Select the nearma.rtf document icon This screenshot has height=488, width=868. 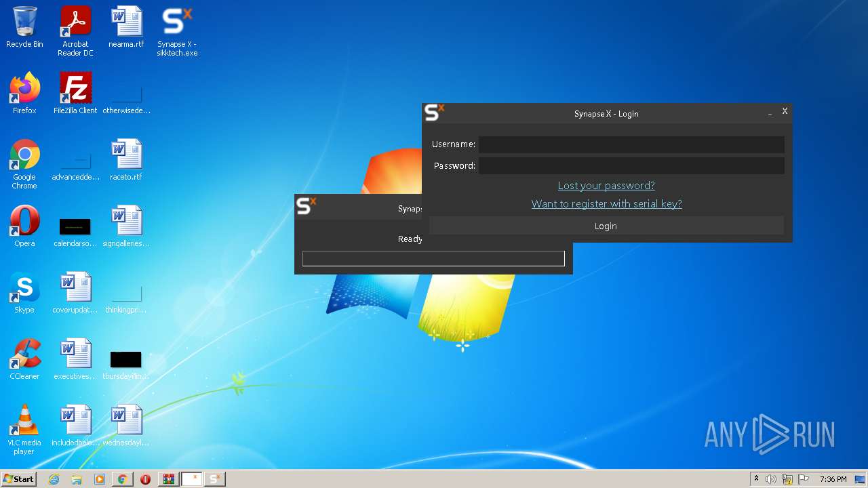(x=126, y=27)
